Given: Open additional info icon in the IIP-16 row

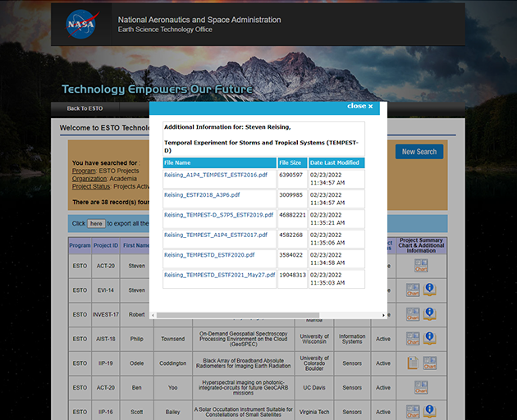Looking at the screenshot, I should coord(430,412).
